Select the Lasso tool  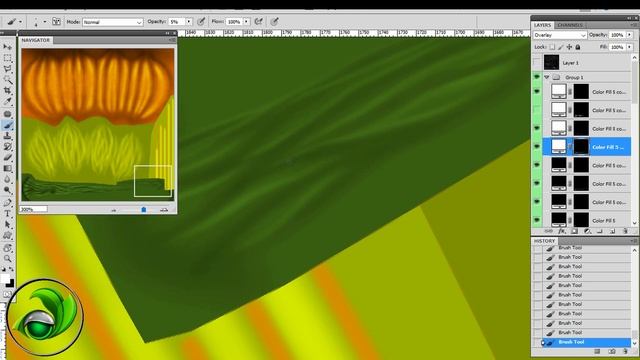point(7,69)
